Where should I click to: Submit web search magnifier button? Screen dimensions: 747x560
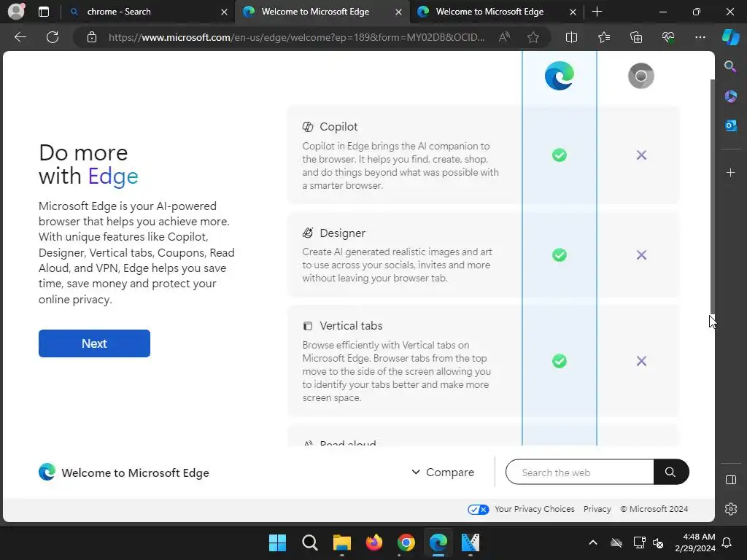tap(671, 472)
